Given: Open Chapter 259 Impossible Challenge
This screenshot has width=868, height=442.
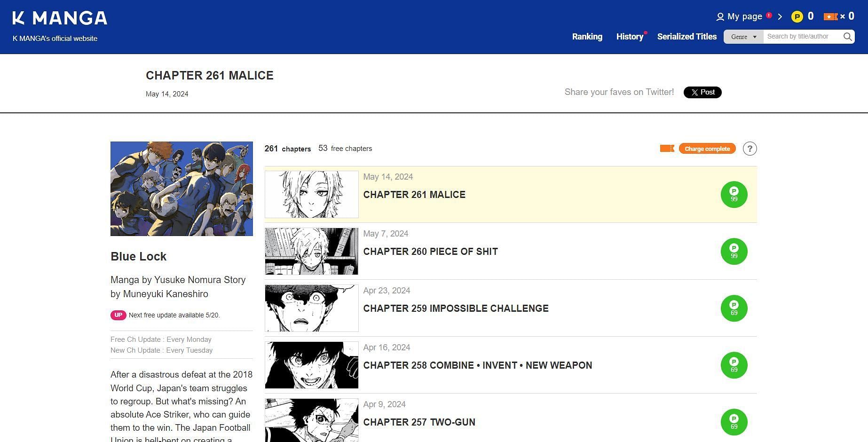Looking at the screenshot, I should (x=456, y=308).
